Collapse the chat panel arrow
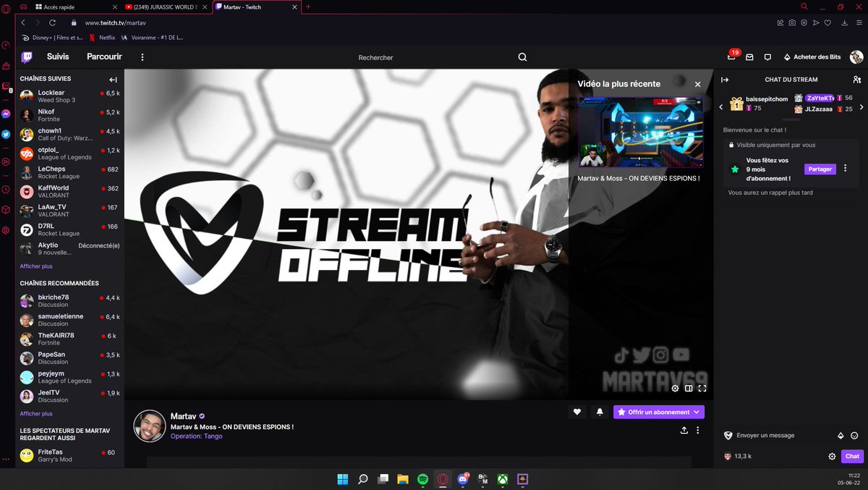The height and width of the screenshot is (490, 868). pyautogui.click(x=725, y=80)
